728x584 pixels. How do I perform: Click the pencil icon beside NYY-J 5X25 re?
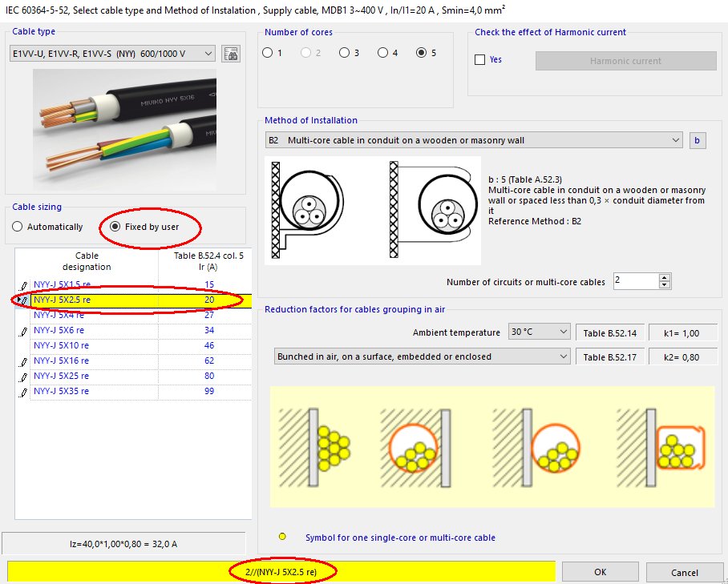[23, 375]
